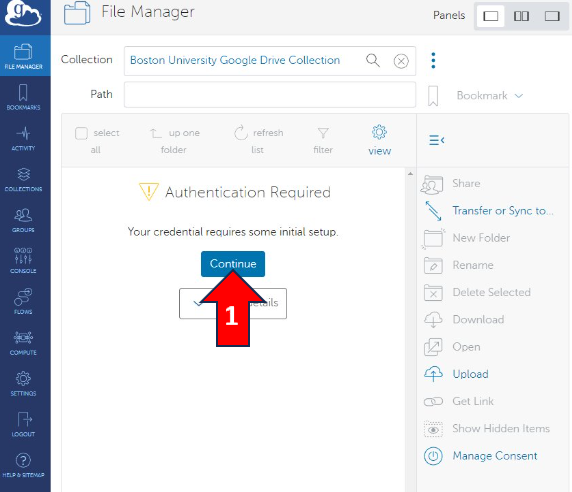572x492 pixels.
Task: Click Delete Selected
Action: (478, 293)
